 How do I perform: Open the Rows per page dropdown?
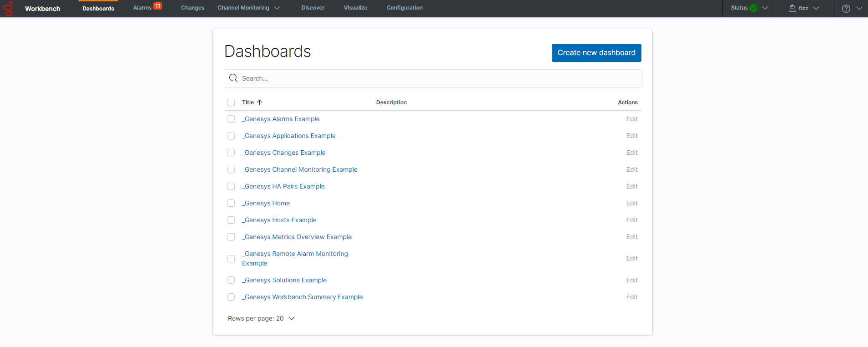point(262,318)
